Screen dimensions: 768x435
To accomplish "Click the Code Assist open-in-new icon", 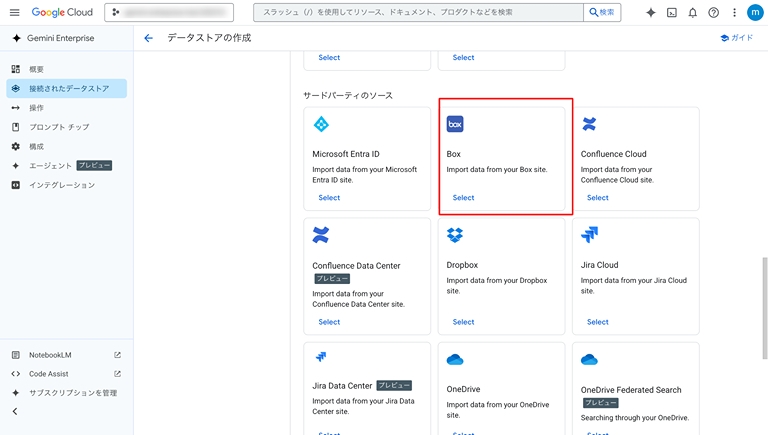I will pyautogui.click(x=118, y=374).
